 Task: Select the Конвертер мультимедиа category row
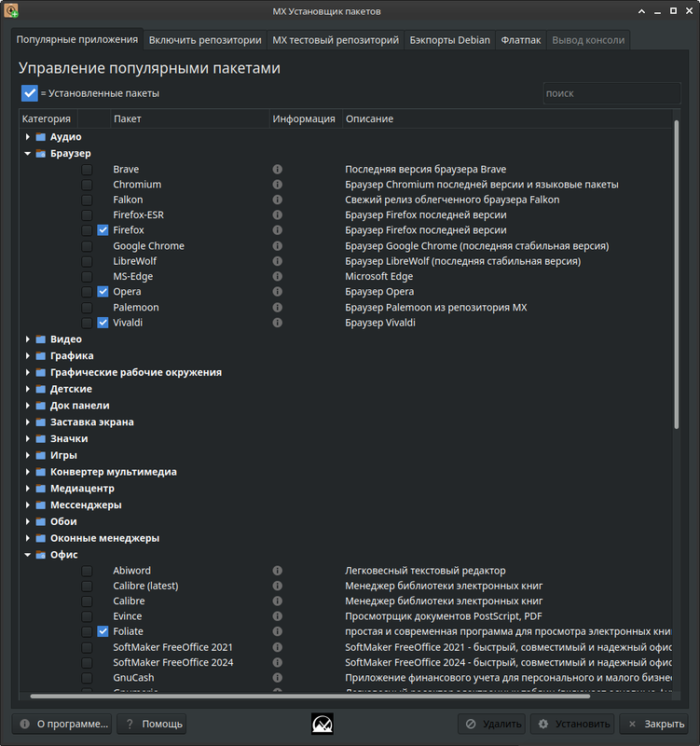pos(346,472)
